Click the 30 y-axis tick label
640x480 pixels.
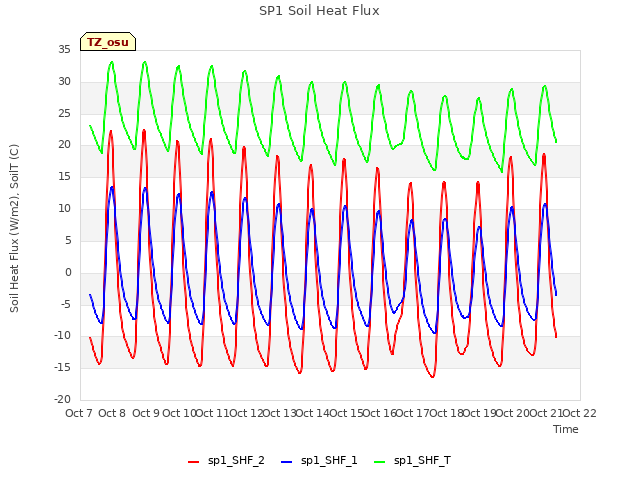64,82
